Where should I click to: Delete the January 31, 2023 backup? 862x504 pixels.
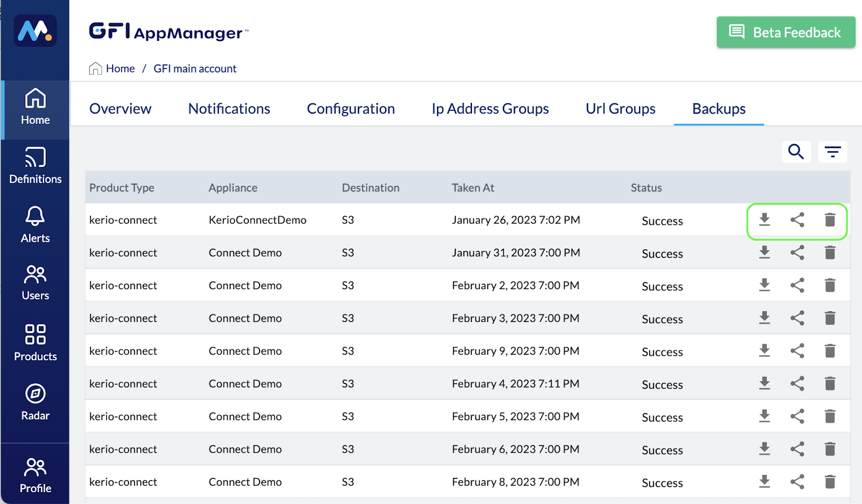[x=830, y=253]
